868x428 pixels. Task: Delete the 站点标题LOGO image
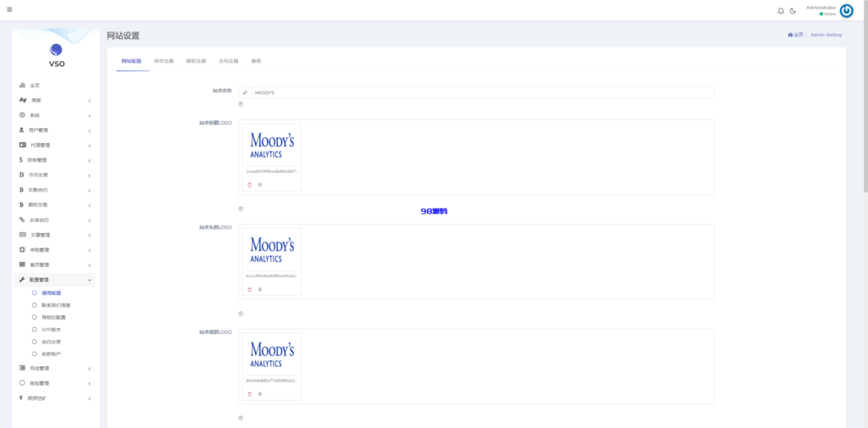click(x=249, y=185)
